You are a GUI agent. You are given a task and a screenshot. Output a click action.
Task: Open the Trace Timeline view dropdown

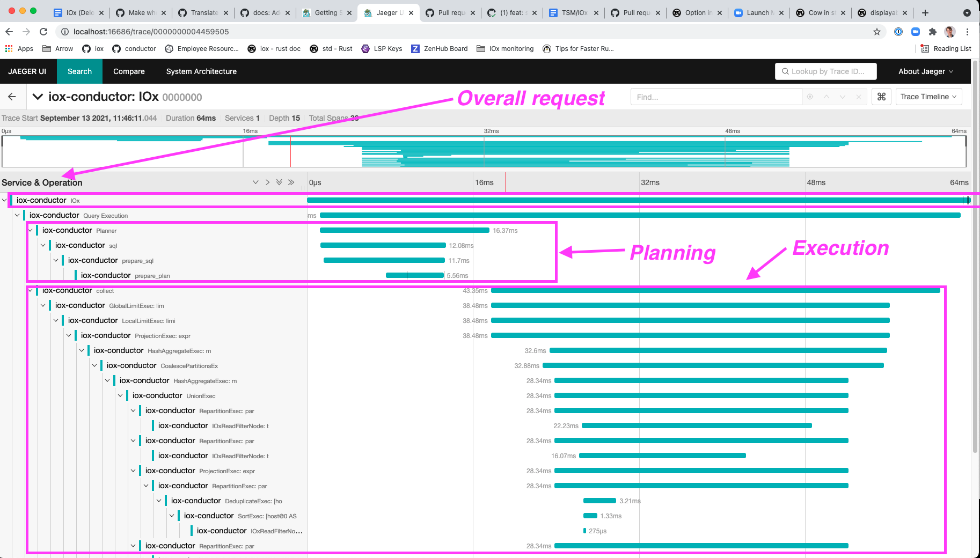[928, 97]
